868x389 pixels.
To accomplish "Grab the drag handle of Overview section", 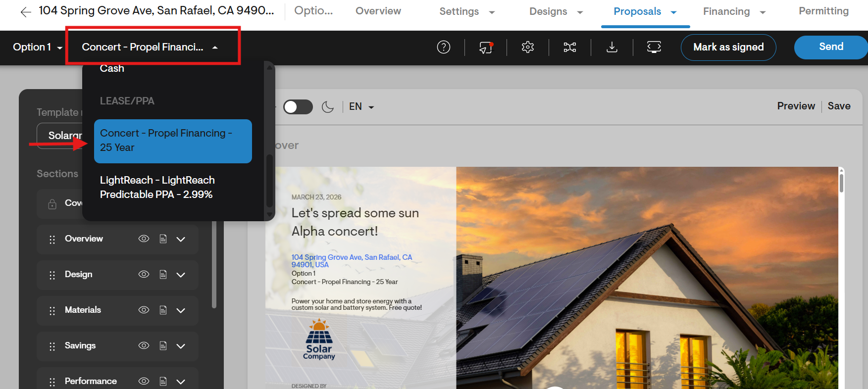I will pos(52,240).
